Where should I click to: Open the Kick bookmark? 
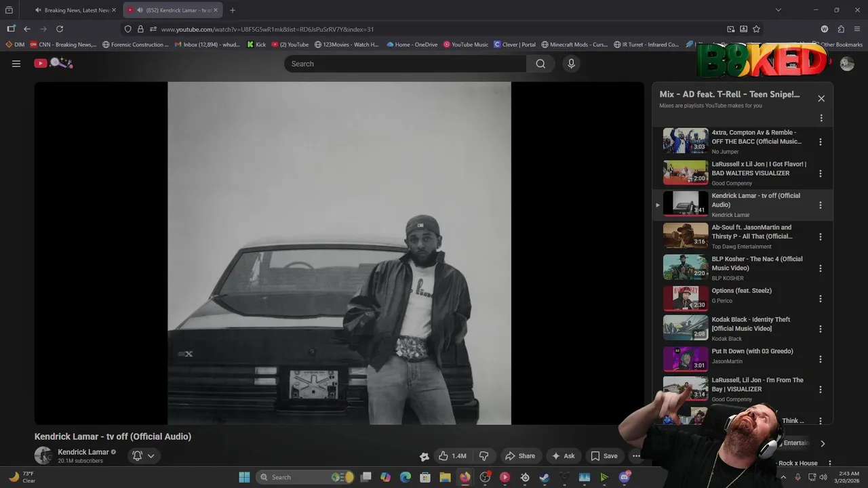[x=256, y=45]
